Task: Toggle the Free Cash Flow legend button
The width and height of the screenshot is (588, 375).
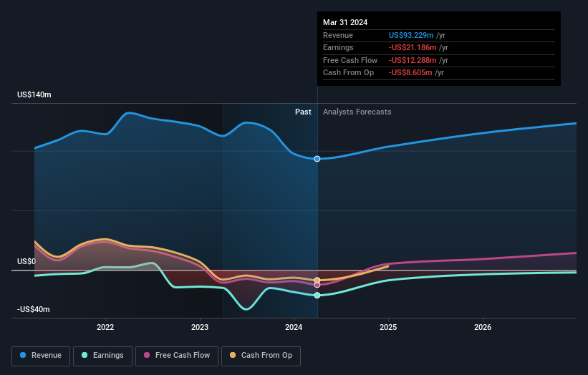Action: point(177,356)
